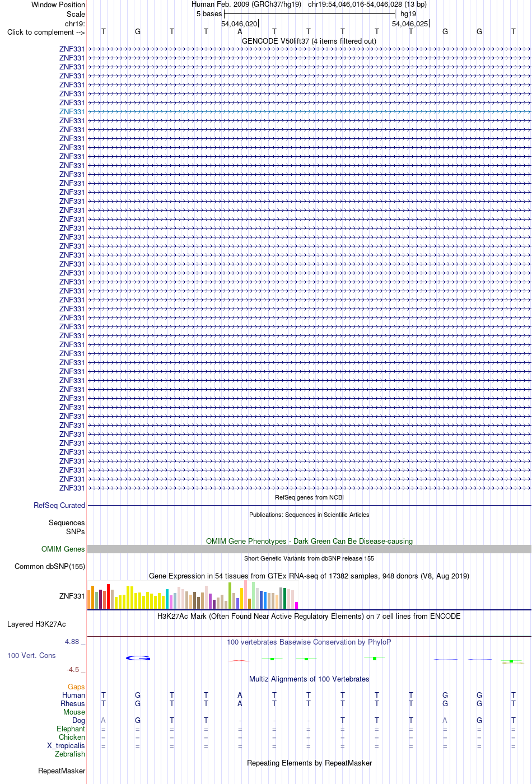Image resolution: width=532 pixels, height=784 pixels.
Task: Click the orange 'Gaps' label
Action: (76, 687)
